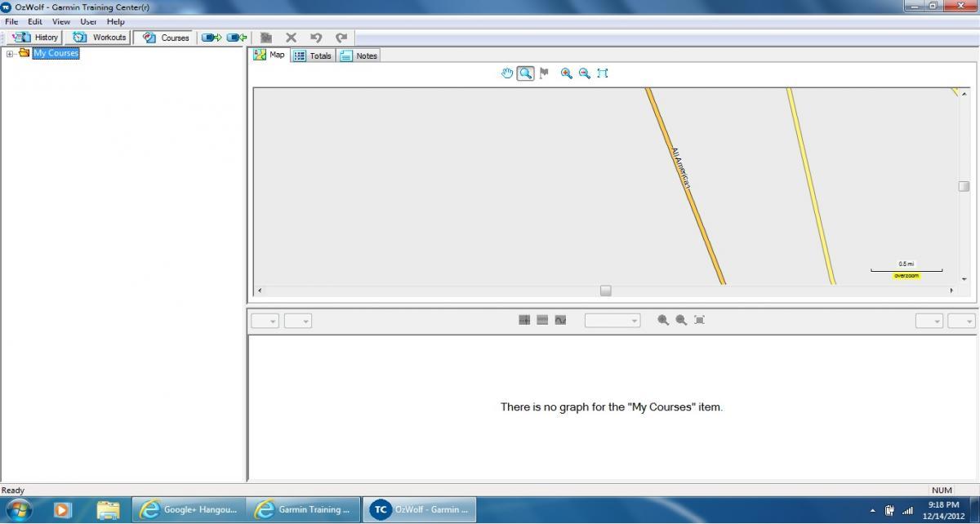Switch to the Totals tab
Screen dimensions: 980x524
pos(313,56)
